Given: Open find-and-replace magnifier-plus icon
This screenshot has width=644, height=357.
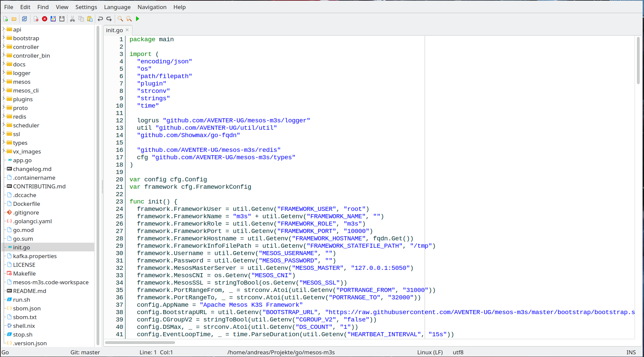Looking at the screenshot, I should (x=129, y=19).
